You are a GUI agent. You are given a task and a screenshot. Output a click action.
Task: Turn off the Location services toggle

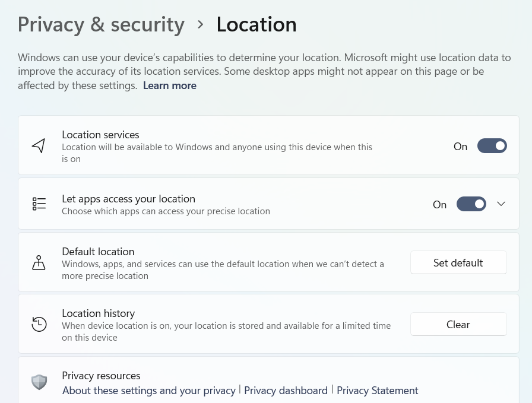point(492,146)
